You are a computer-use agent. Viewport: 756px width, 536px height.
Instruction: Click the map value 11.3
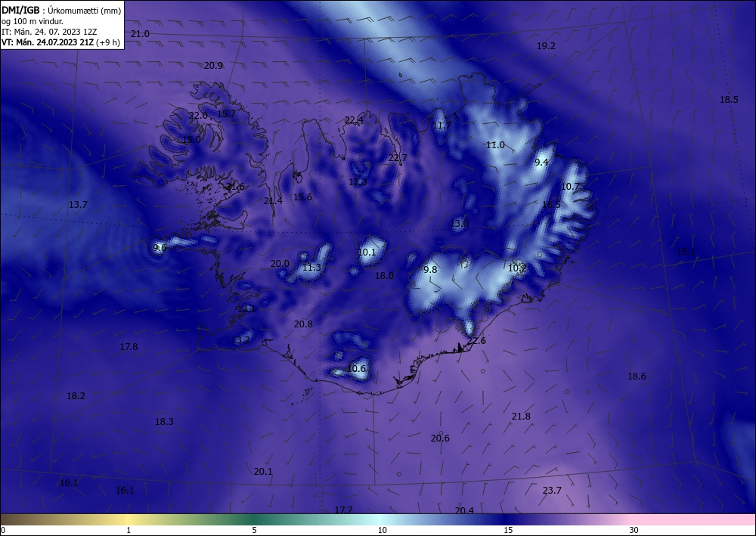click(x=311, y=268)
